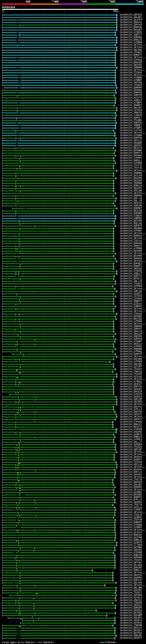
Task: Click the white query sequence bar
Action: click(x=60, y=9)
